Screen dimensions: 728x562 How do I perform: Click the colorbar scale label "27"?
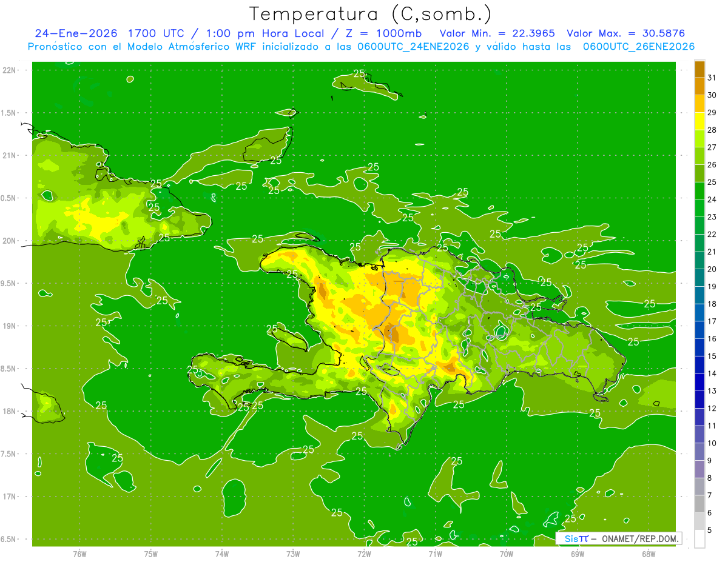pos(712,147)
